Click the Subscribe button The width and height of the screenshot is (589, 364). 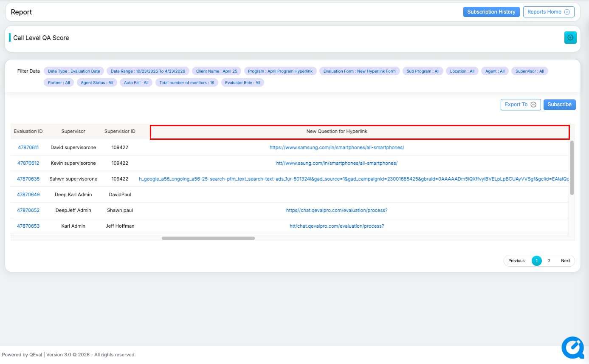[559, 104]
